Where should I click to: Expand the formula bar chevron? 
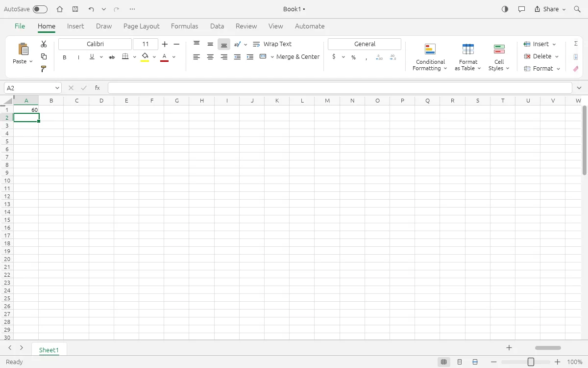point(580,88)
